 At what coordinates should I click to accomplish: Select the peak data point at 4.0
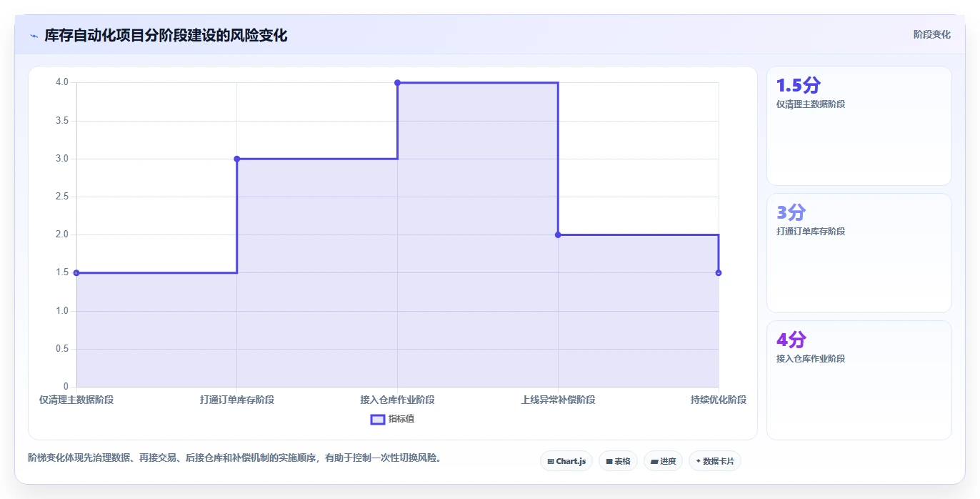click(397, 82)
